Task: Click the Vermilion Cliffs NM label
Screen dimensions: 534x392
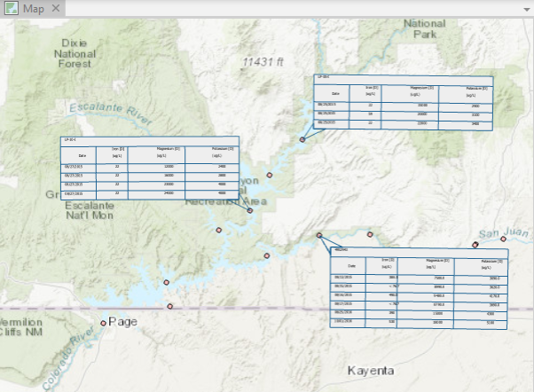Action: 21,327
